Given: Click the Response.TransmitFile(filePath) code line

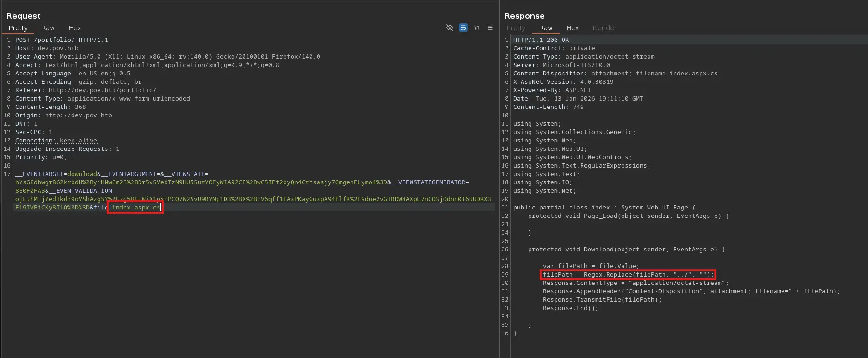Looking at the screenshot, I should (x=602, y=300).
